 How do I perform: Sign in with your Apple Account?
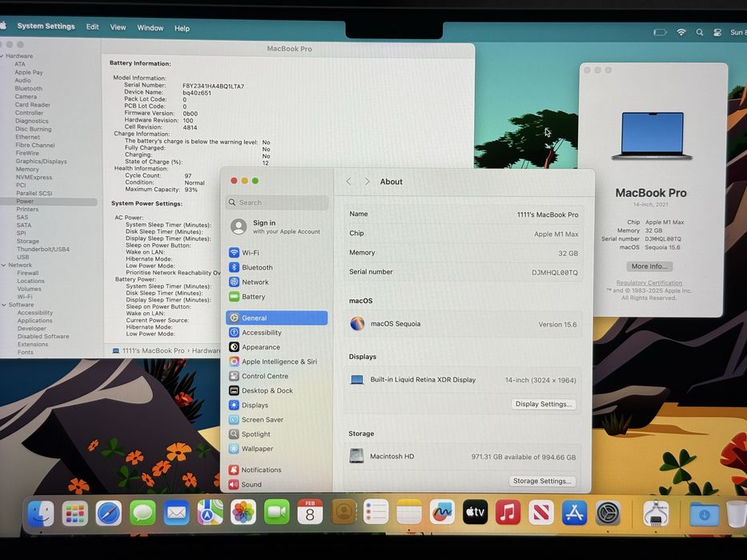[x=276, y=226]
